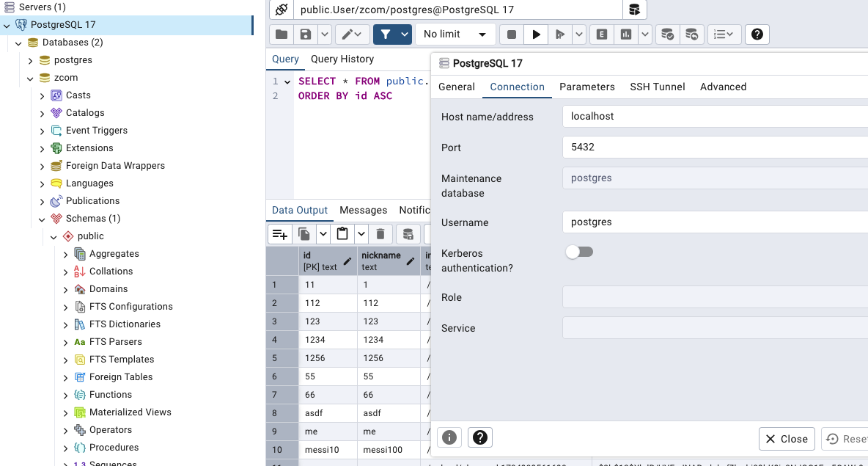The width and height of the screenshot is (868, 466).
Task: Click the rollback database icon
Action: click(x=692, y=34)
